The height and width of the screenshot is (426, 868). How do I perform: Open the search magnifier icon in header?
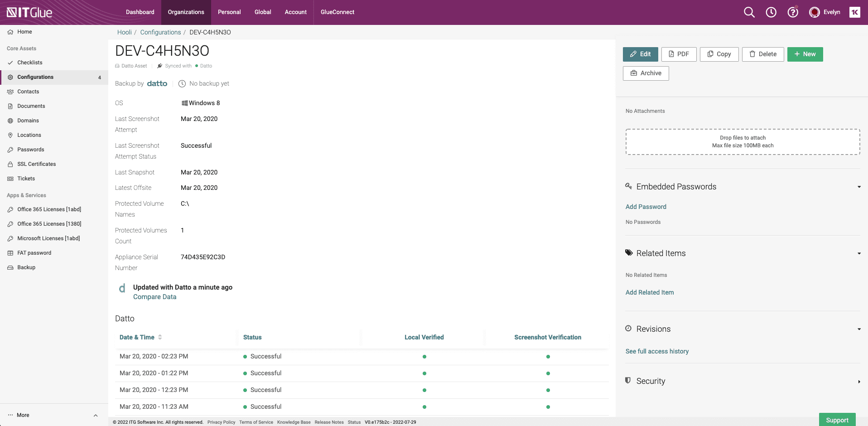pos(749,12)
